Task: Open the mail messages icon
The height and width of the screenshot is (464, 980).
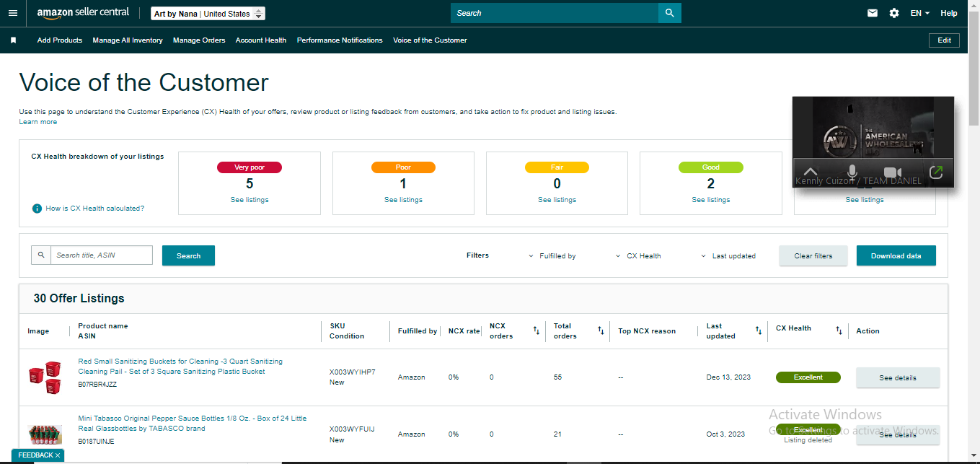Action: pyautogui.click(x=873, y=13)
